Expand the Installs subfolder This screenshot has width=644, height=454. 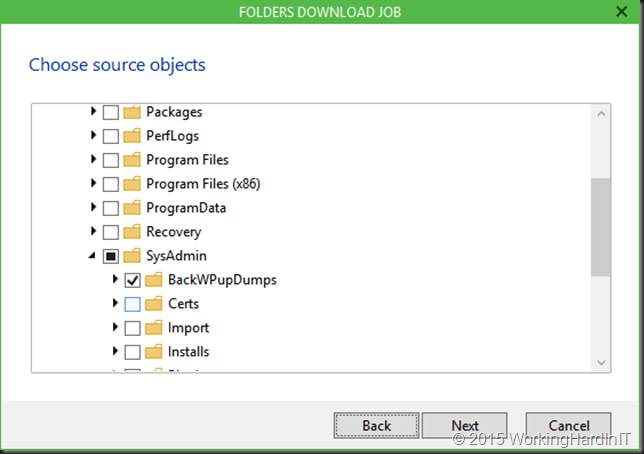coord(115,351)
